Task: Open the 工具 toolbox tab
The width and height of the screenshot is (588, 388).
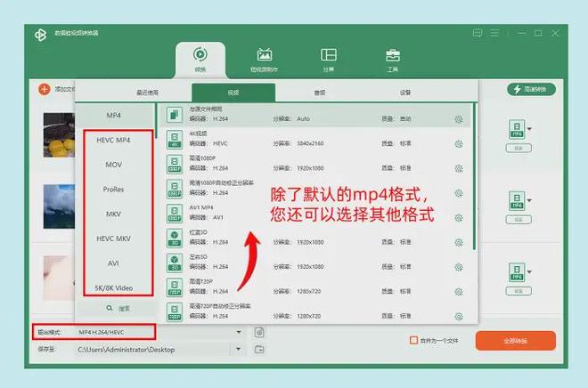Action: click(x=393, y=60)
